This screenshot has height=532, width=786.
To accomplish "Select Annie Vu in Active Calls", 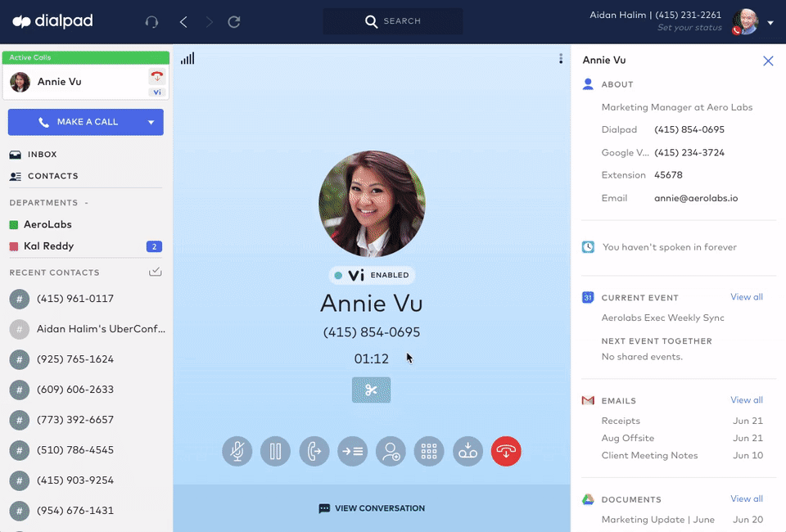I will [x=86, y=82].
